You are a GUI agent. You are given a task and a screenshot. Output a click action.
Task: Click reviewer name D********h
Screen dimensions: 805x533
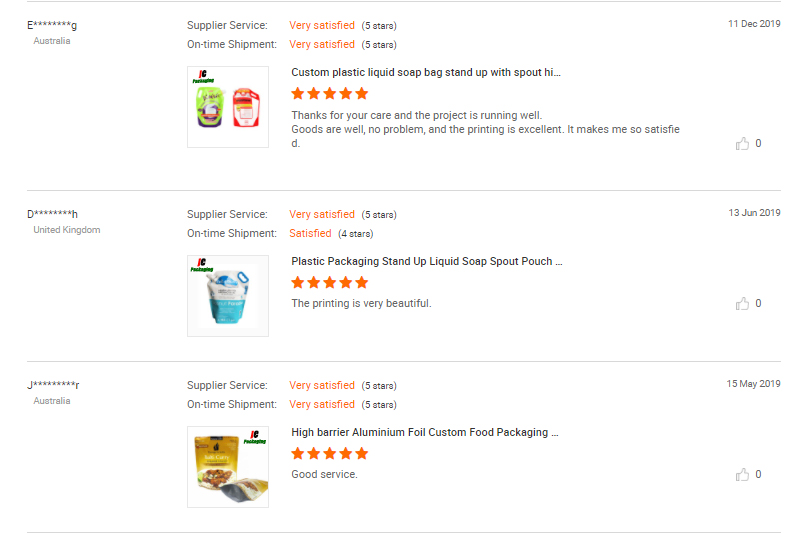[x=53, y=214]
